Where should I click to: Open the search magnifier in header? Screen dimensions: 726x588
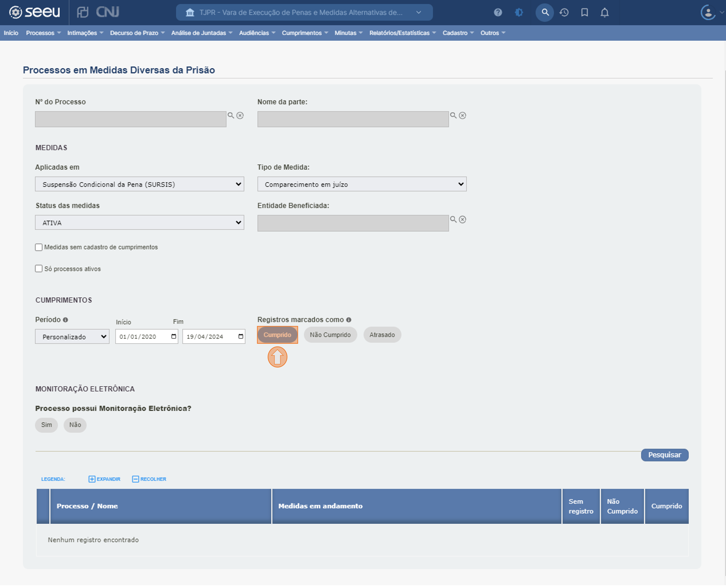click(545, 13)
